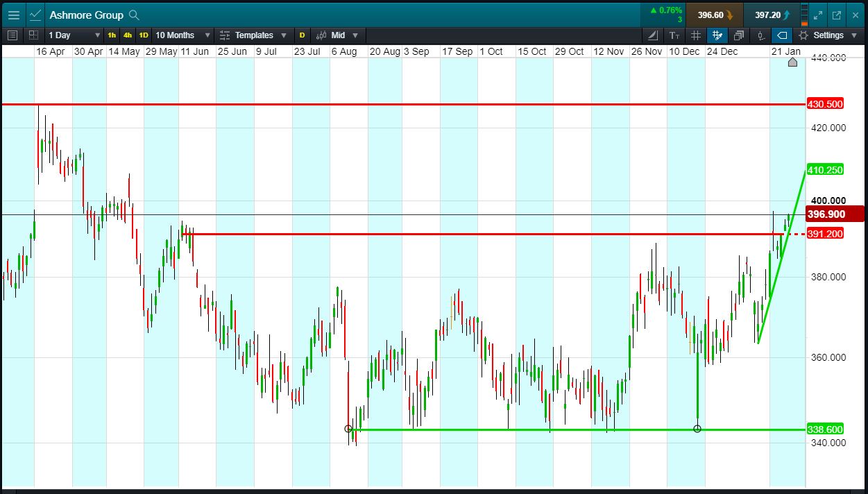The height and width of the screenshot is (494, 868).
Task: Toggle the grid lines icon
Action: tap(696, 35)
